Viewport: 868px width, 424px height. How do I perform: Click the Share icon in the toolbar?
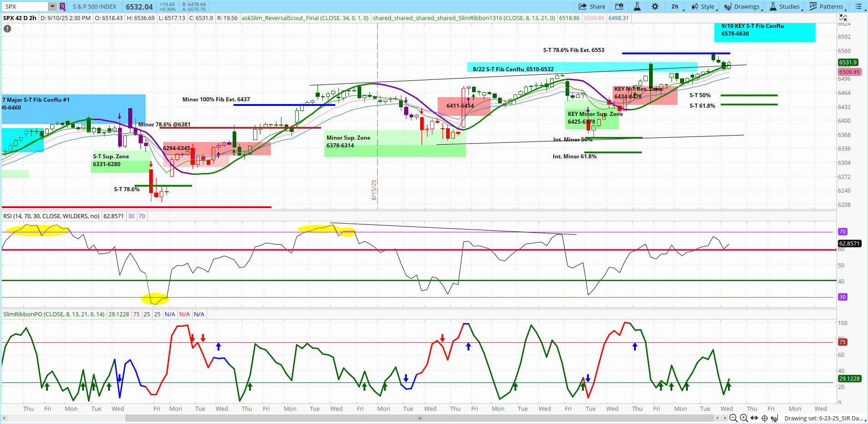[x=592, y=6]
